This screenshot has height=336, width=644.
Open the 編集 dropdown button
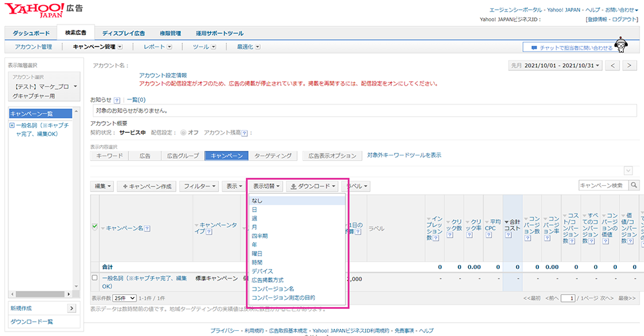(x=102, y=186)
